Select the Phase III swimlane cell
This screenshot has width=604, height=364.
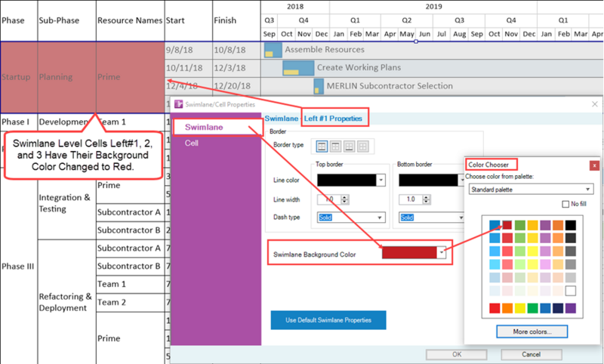19,266
